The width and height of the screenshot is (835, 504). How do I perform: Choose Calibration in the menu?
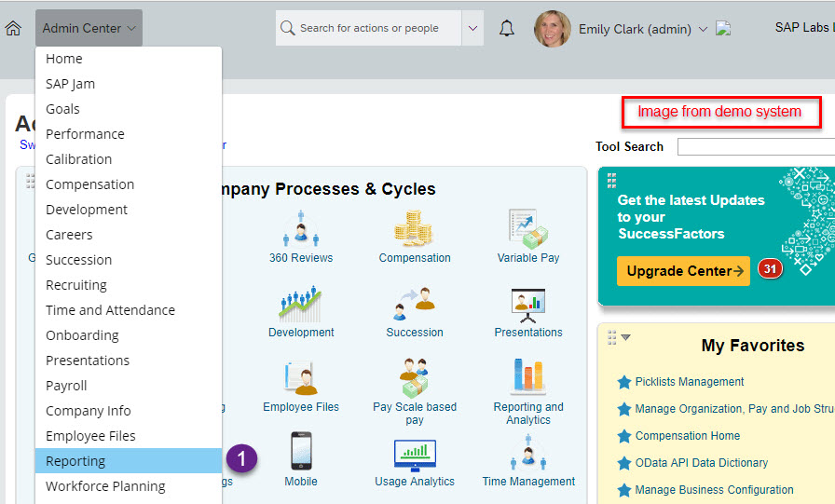coord(129,159)
